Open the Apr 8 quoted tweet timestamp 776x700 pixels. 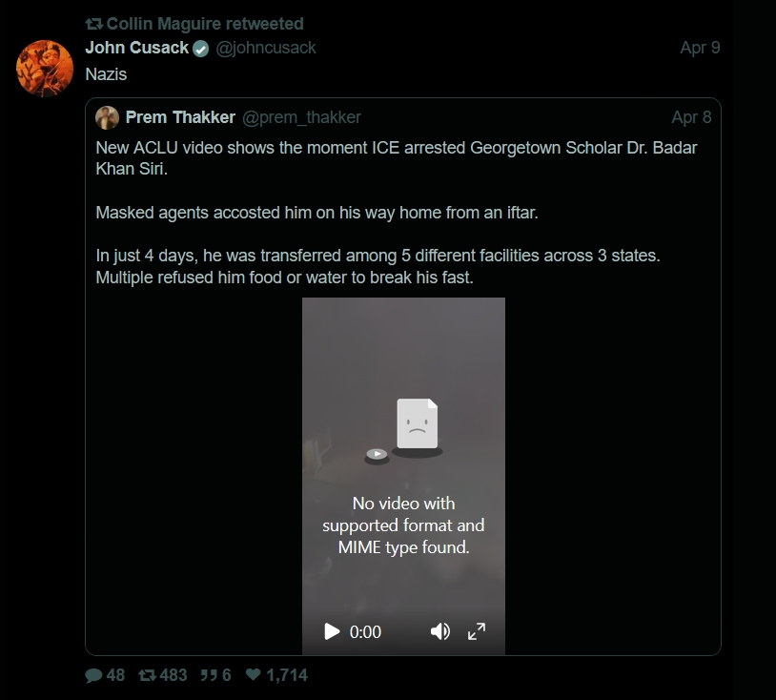(x=691, y=117)
